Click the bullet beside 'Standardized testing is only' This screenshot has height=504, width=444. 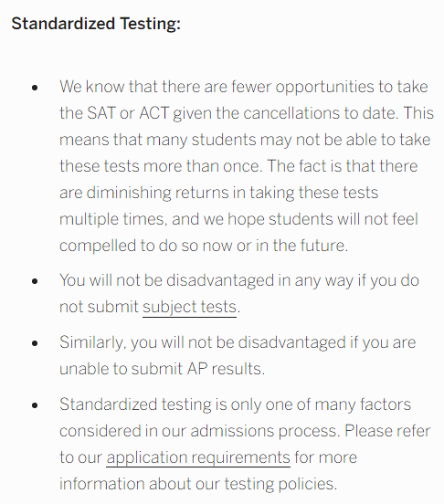[x=35, y=405]
